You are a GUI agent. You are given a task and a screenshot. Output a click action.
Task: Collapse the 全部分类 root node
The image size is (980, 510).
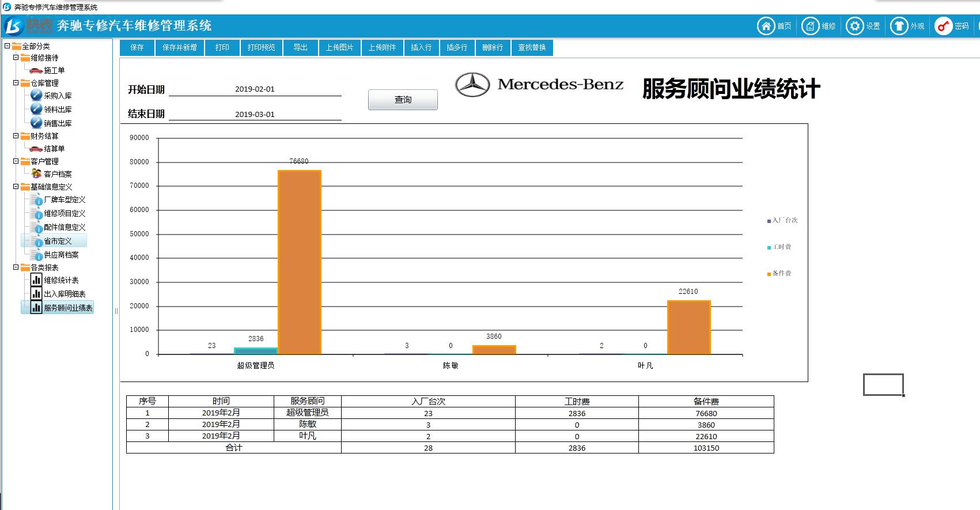pyautogui.click(x=7, y=46)
